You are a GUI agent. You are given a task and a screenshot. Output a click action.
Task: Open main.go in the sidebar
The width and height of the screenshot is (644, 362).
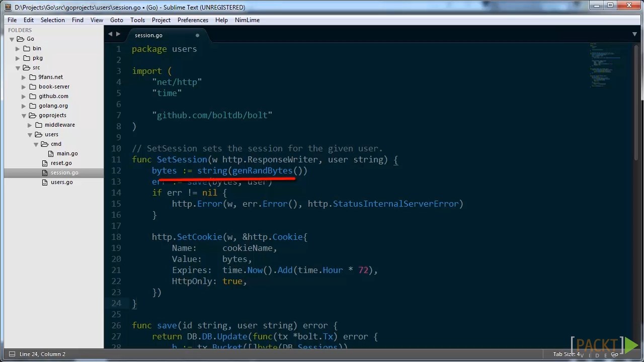pos(67,153)
